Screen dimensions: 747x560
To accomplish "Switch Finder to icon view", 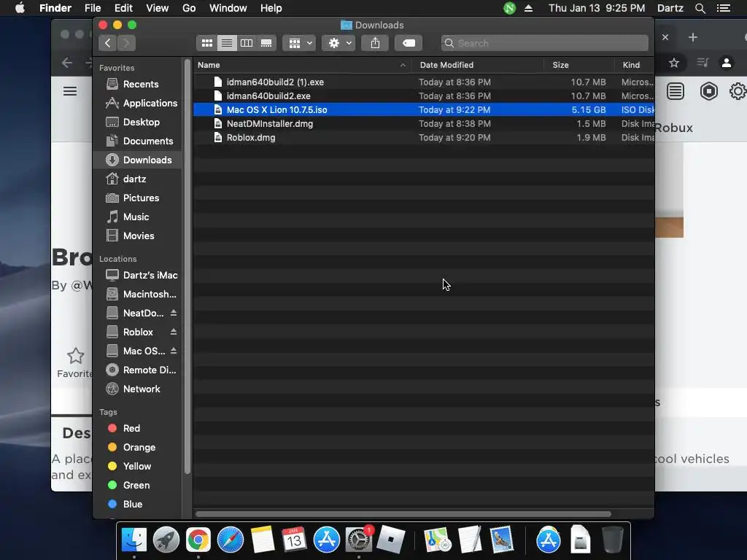I will (x=206, y=43).
